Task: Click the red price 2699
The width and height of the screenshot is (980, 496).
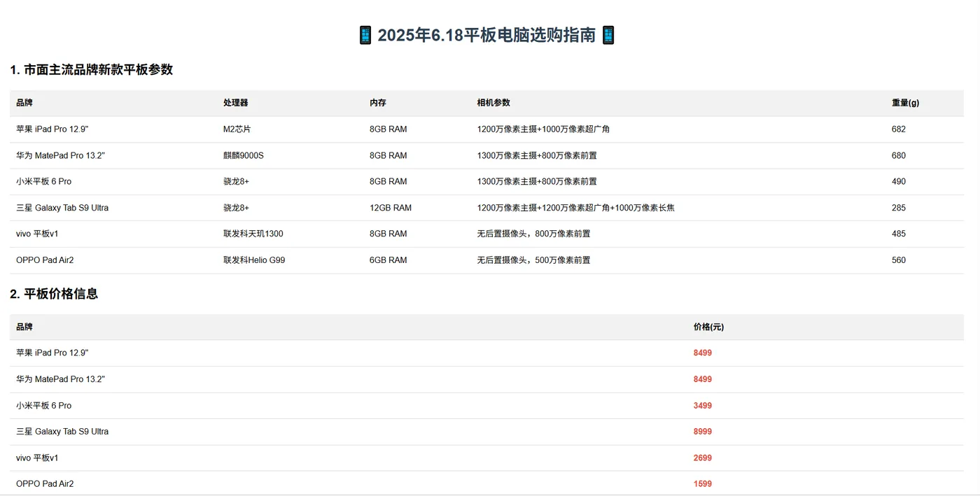Action: click(x=703, y=458)
